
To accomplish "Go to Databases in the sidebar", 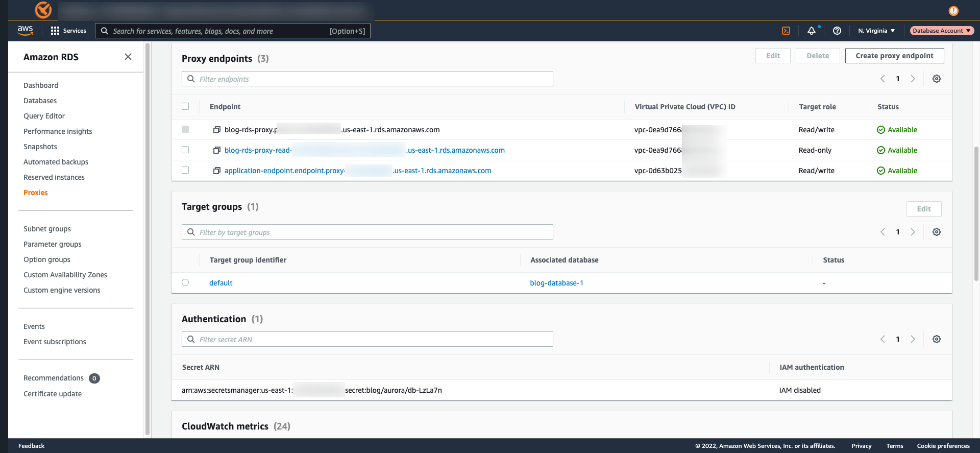I will pyautogui.click(x=40, y=101).
